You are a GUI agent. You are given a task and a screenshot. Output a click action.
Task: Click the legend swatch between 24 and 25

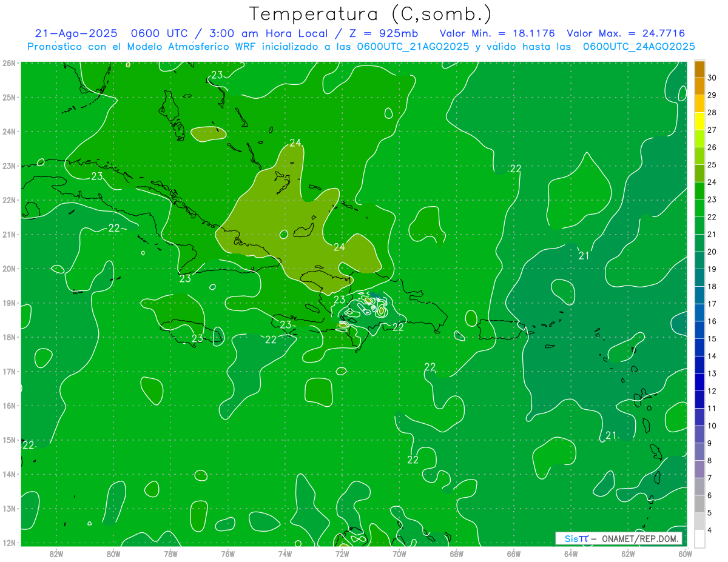coord(699,173)
